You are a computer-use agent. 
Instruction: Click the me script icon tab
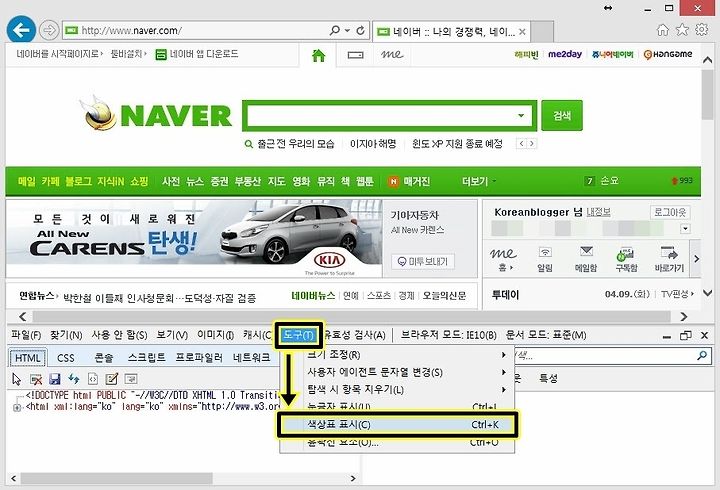click(392, 55)
